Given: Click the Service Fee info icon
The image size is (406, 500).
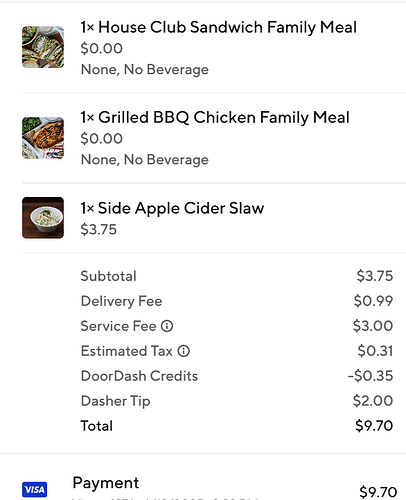Looking at the screenshot, I should point(167,326).
